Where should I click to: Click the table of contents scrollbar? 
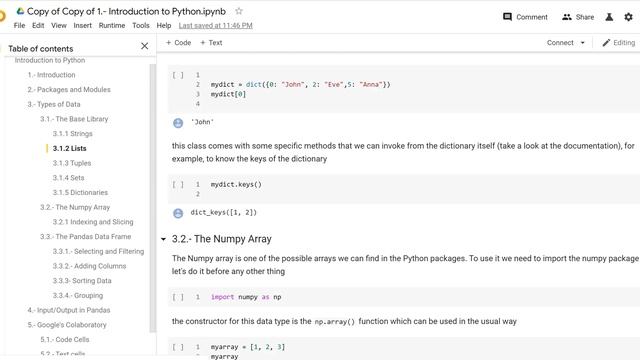(153, 198)
